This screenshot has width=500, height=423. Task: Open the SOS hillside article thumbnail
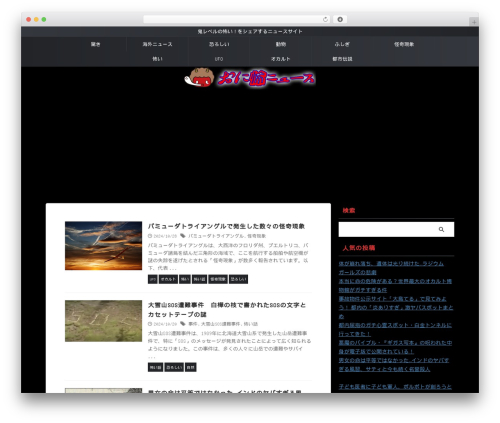click(103, 321)
